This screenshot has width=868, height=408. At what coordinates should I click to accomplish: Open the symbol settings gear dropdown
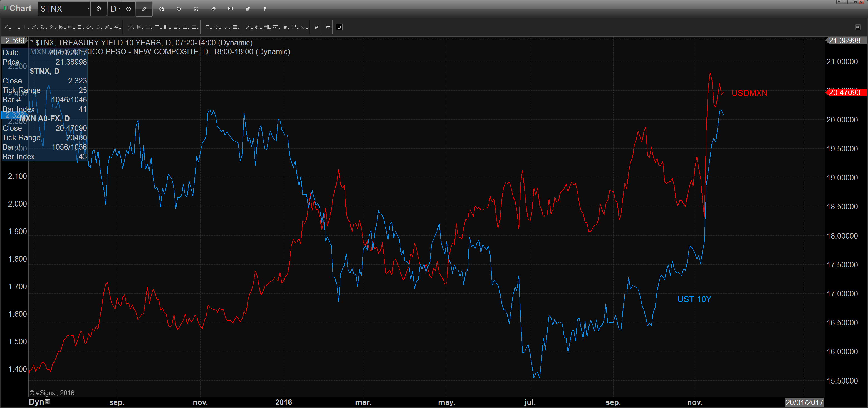coord(99,9)
